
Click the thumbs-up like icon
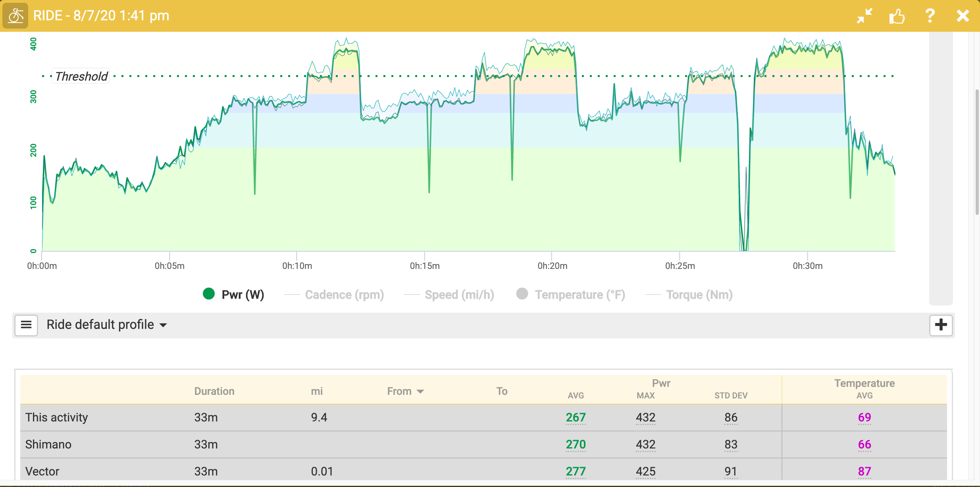point(897,16)
